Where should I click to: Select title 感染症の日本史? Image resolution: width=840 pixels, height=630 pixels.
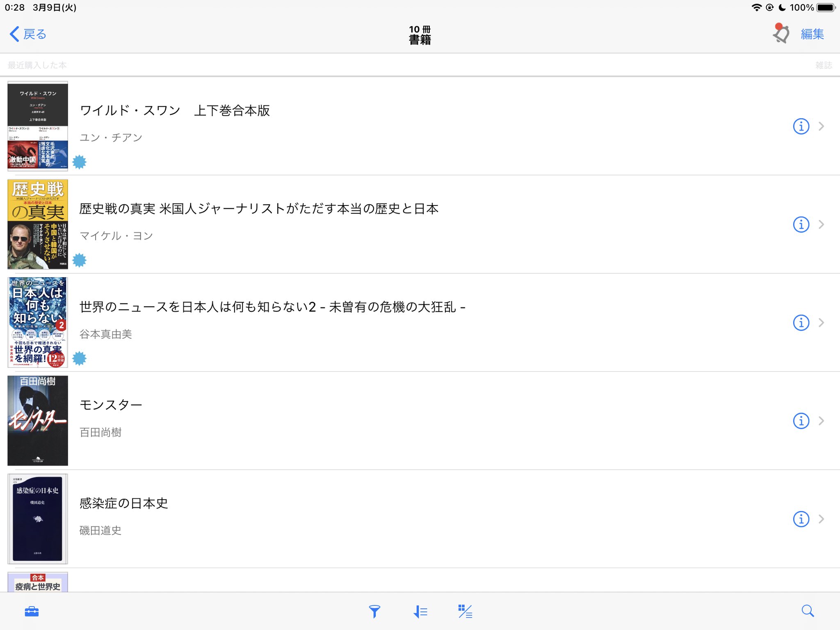[123, 503]
